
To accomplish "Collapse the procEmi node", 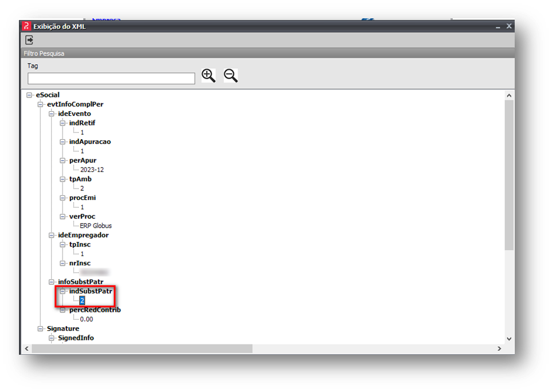I will [63, 198].
